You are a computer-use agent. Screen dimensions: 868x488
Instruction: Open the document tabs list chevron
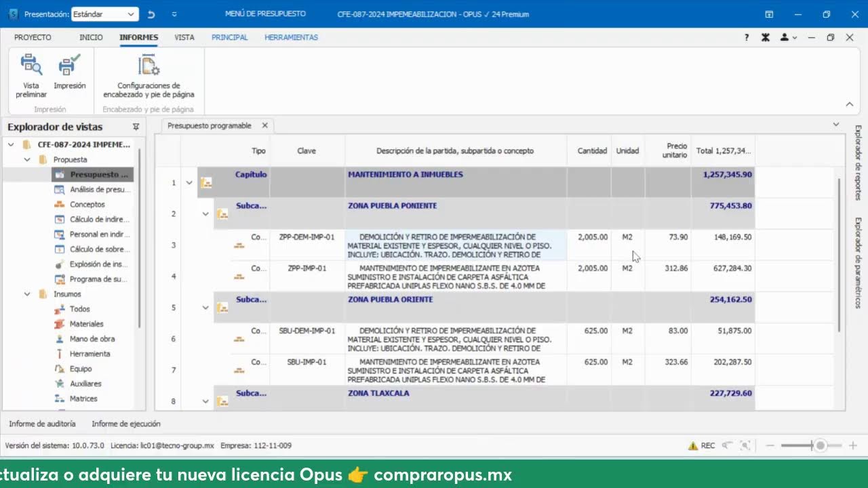[836, 125]
